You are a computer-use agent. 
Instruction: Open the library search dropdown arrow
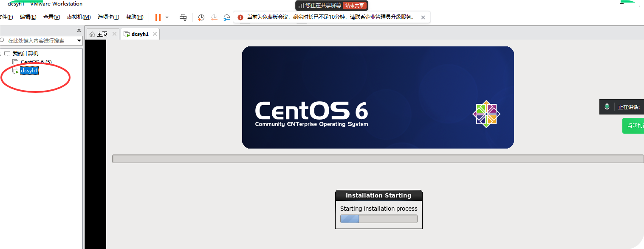pos(79,41)
